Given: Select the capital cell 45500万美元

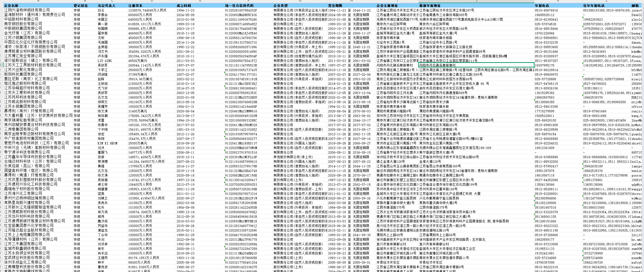Looking at the screenshot, I should click(x=137, y=61).
